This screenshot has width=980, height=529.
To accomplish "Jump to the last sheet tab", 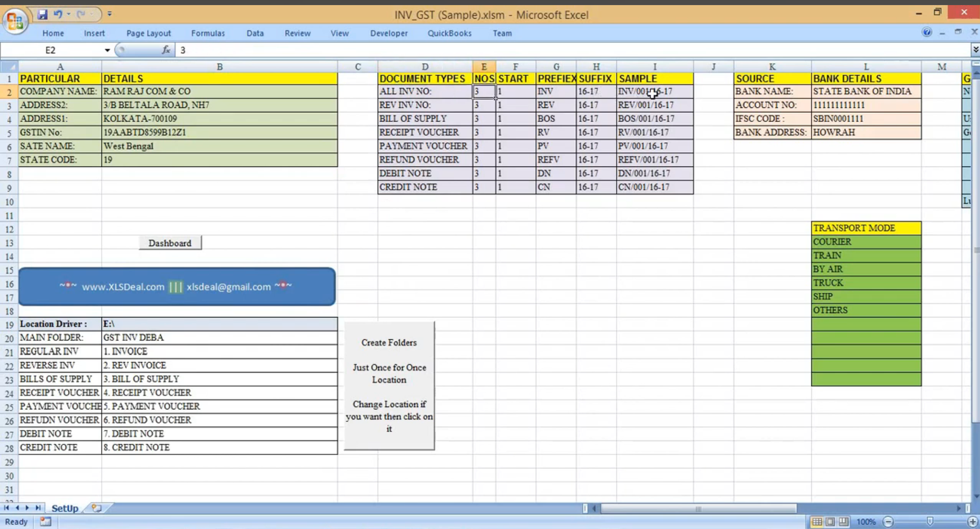I will [x=38, y=508].
